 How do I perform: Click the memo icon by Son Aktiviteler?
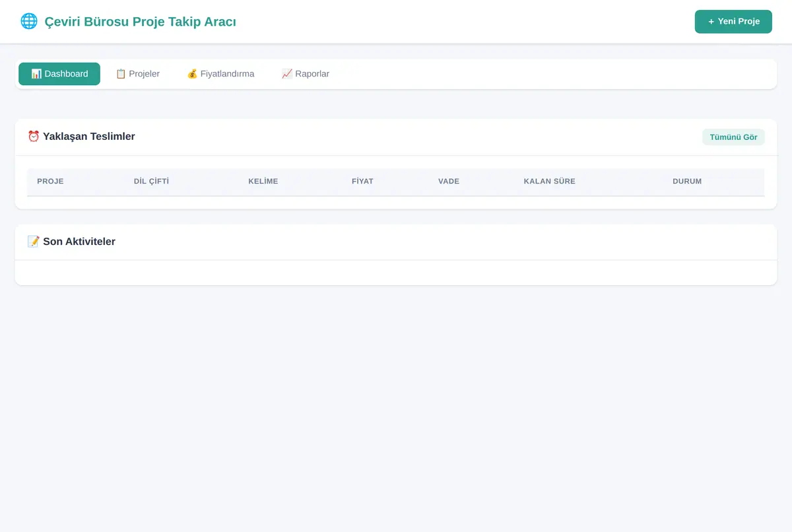point(34,242)
